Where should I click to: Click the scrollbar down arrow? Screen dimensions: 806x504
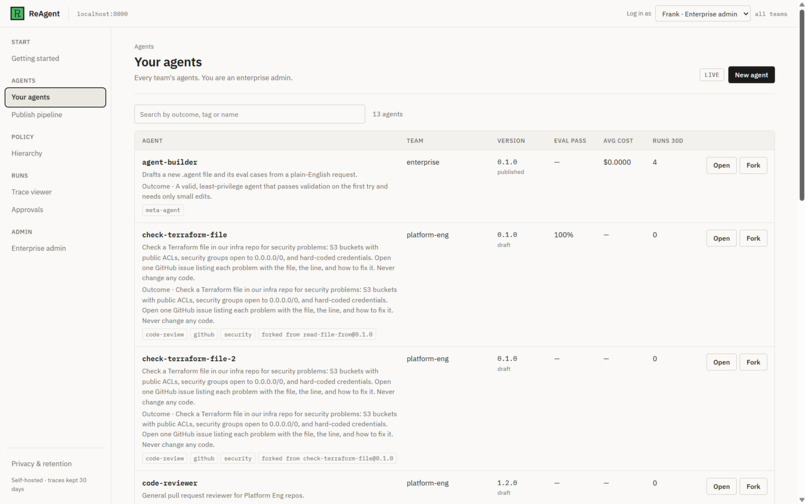[x=801, y=500]
